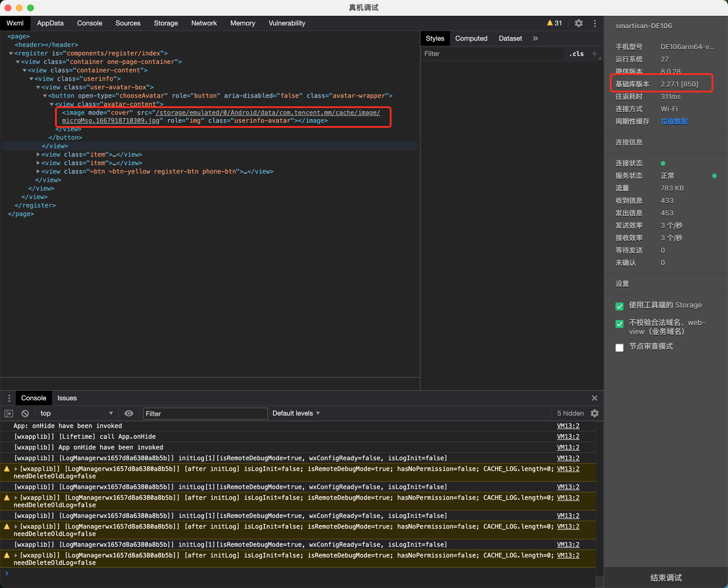Click the 拉取数据 link
The image size is (728, 588).
[674, 121]
